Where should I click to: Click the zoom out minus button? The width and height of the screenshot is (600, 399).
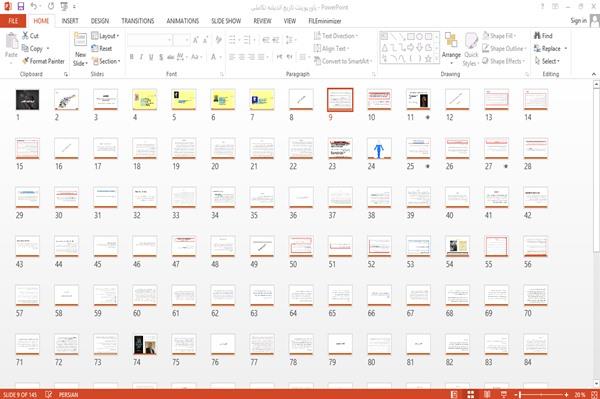(x=515, y=394)
